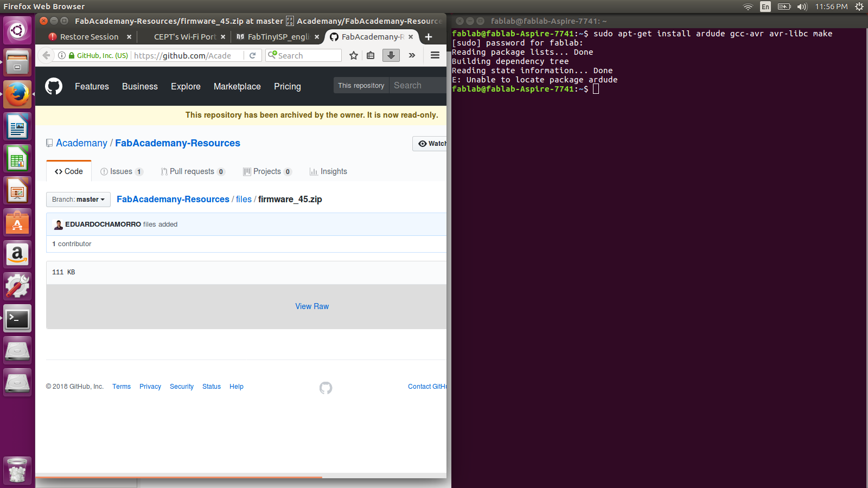868x488 pixels.
Task: Open the Firefox downloads arrow button
Action: (x=391, y=55)
